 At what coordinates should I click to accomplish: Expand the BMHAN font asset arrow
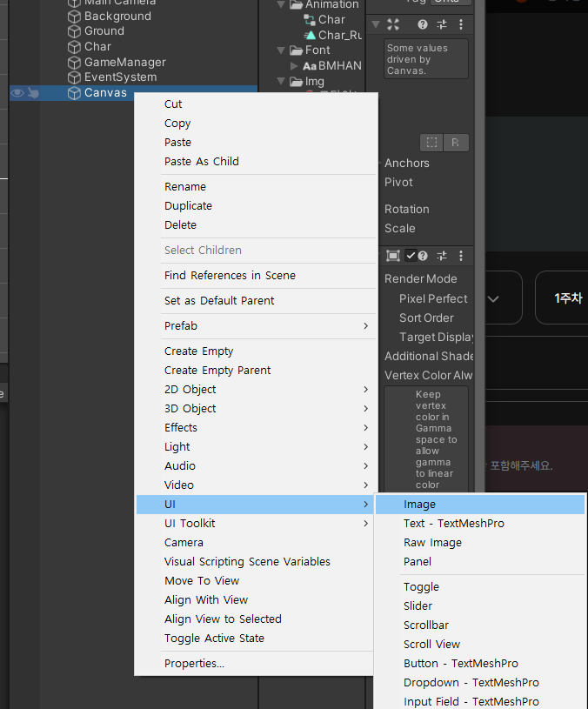[294, 66]
